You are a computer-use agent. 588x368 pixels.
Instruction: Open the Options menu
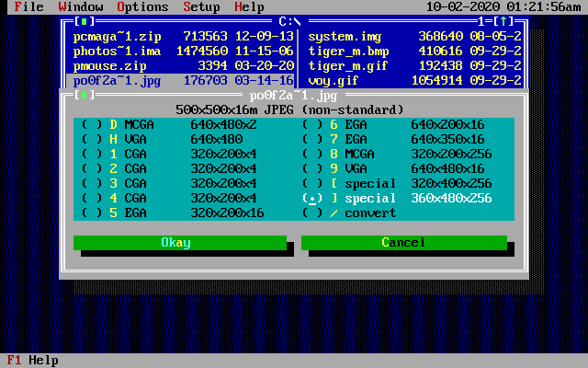[x=142, y=6]
